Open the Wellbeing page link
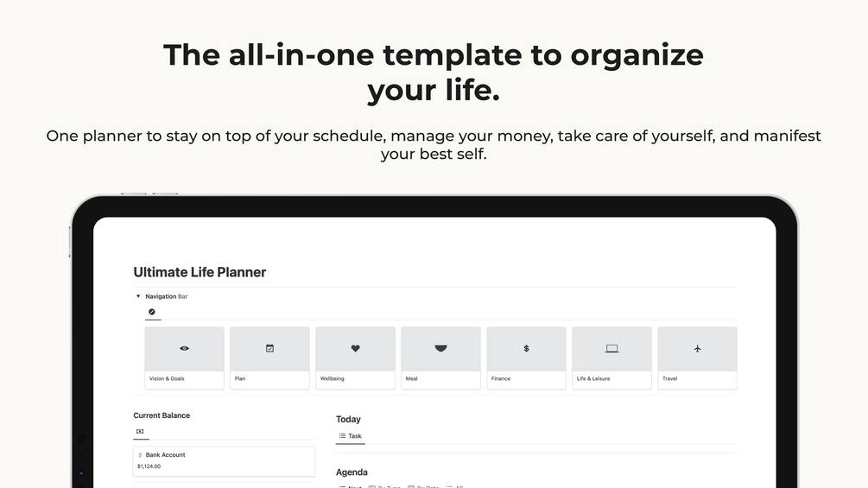868x488 pixels. tap(333, 378)
